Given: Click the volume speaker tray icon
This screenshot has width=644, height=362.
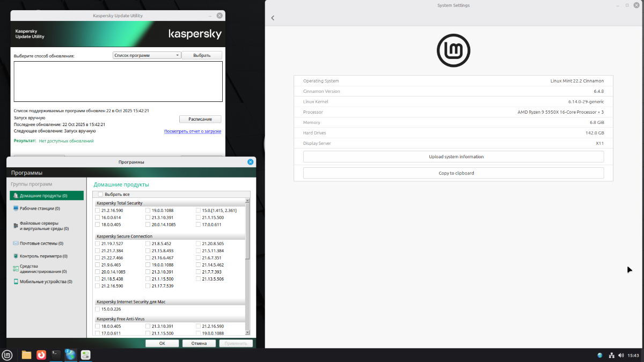Looking at the screenshot, I should pos(621,356).
